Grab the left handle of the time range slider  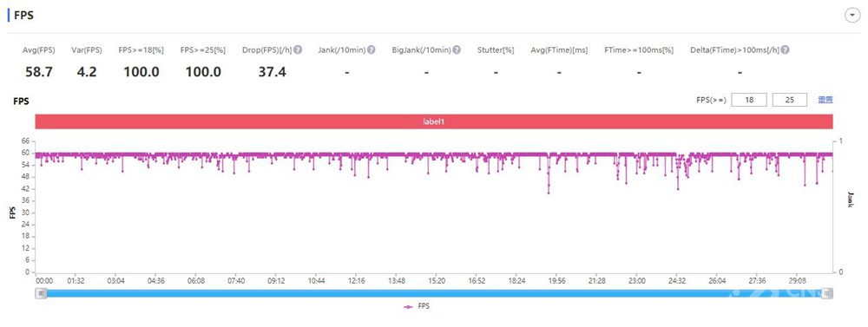[42, 293]
